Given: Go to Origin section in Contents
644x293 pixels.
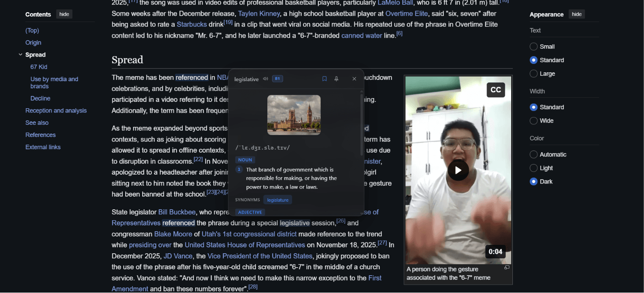Looking at the screenshot, I should click(x=33, y=43).
